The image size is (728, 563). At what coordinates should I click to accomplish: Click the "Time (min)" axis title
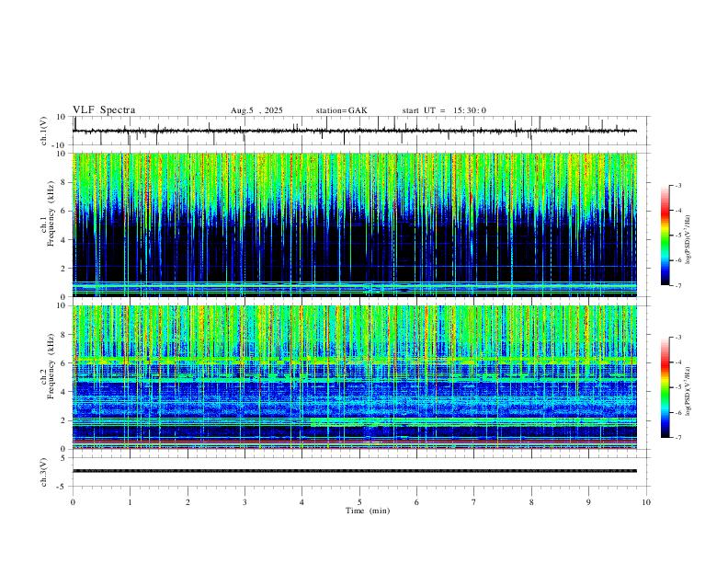(368, 511)
